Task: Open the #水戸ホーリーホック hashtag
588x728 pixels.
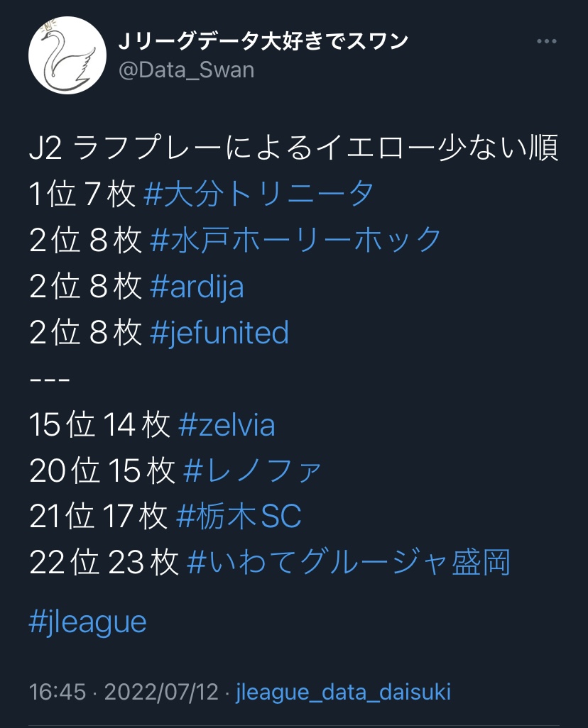Action: pos(297,241)
